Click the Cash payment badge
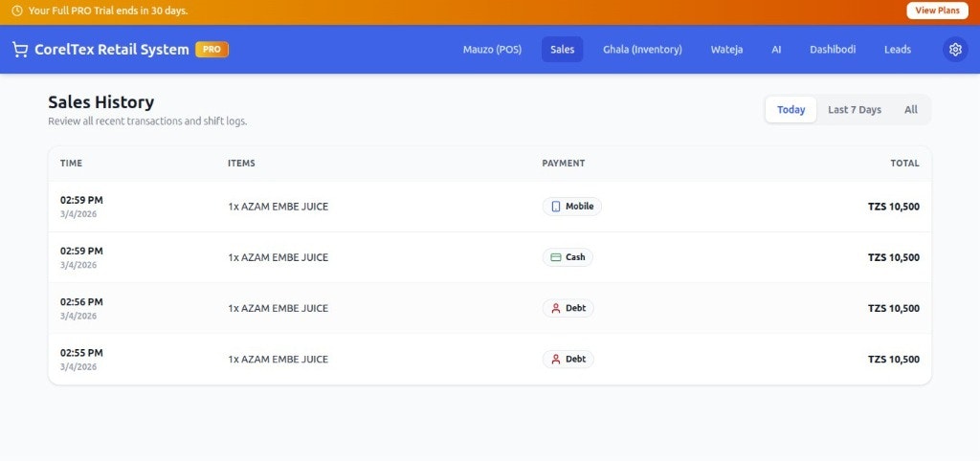The height and width of the screenshot is (461, 980). [568, 257]
